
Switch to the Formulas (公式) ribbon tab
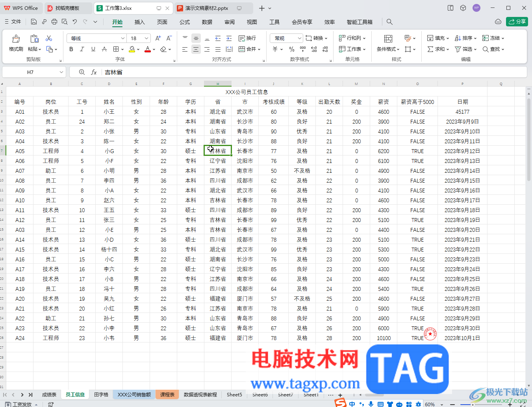point(184,22)
